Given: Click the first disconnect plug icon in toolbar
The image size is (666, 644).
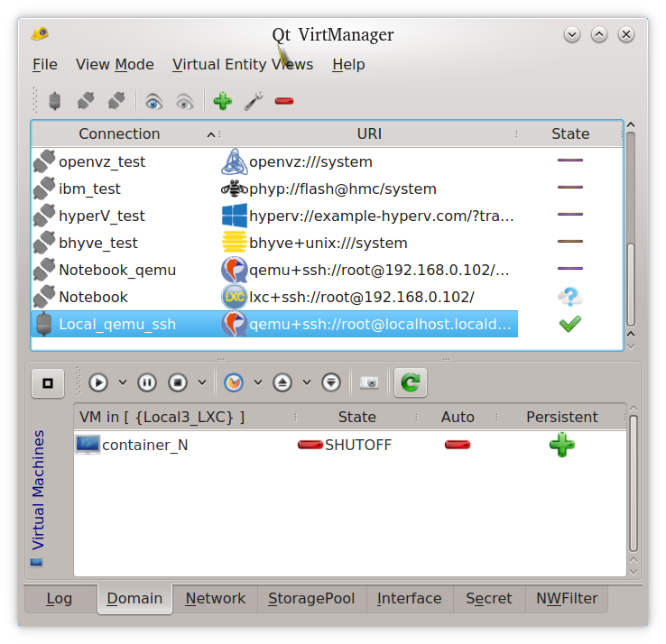Looking at the screenshot, I should [x=86, y=101].
